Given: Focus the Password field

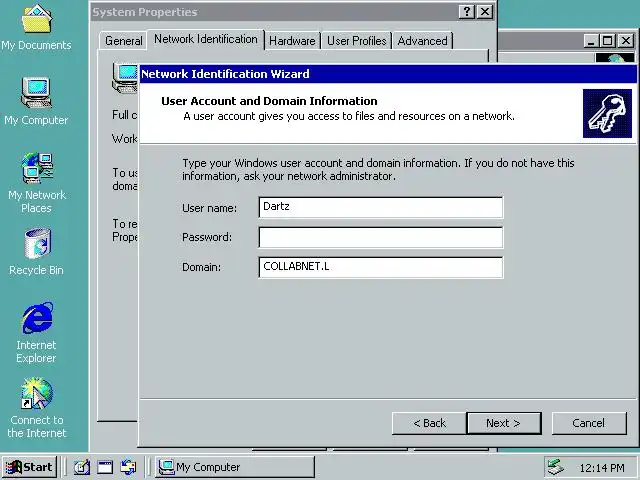Looking at the screenshot, I should click(x=381, y=238).
